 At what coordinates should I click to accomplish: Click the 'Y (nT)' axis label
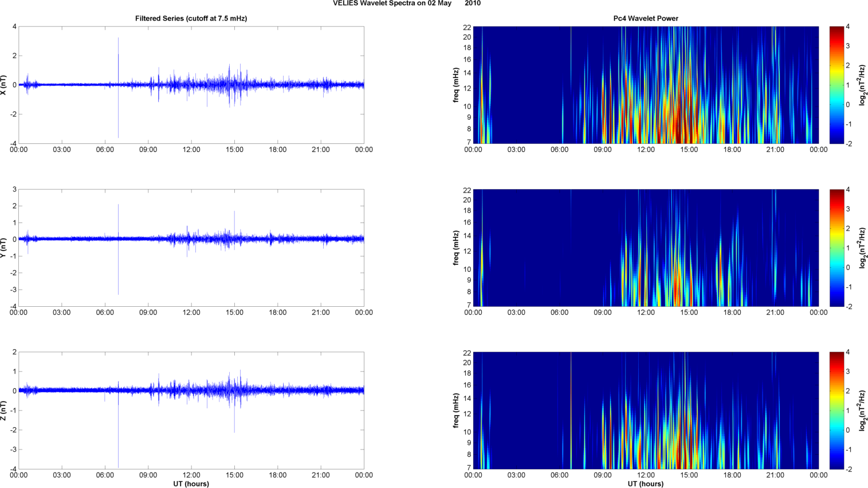(x=4, y=248)
